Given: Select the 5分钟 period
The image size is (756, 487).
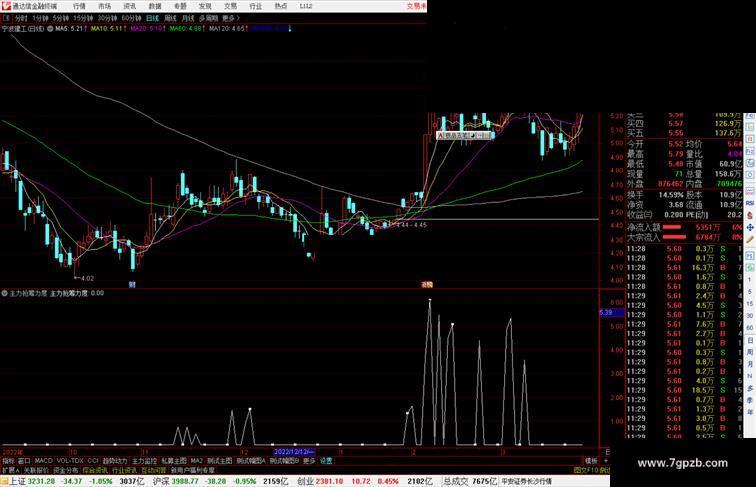Looking at the screenshot, I should [x=61, y=18].
